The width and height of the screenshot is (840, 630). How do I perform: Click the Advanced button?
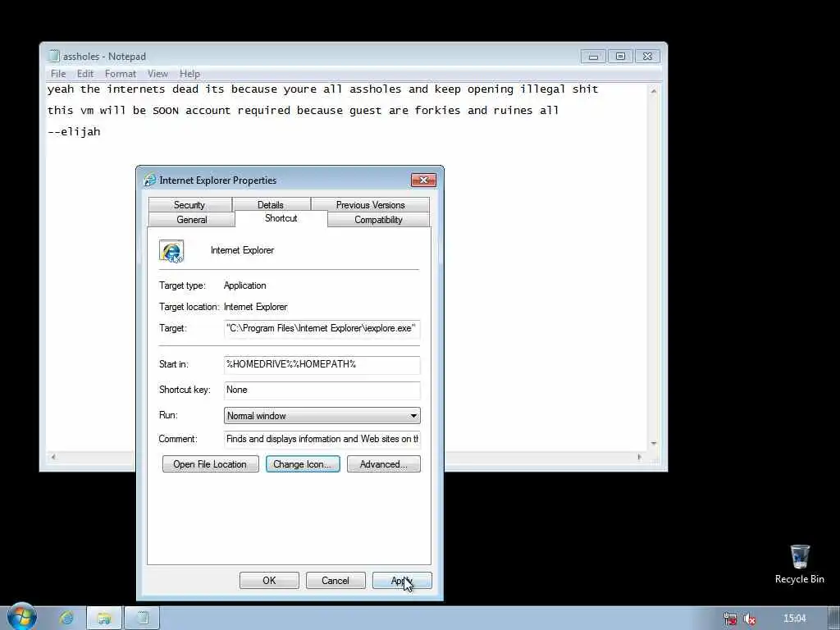(384, 464)
